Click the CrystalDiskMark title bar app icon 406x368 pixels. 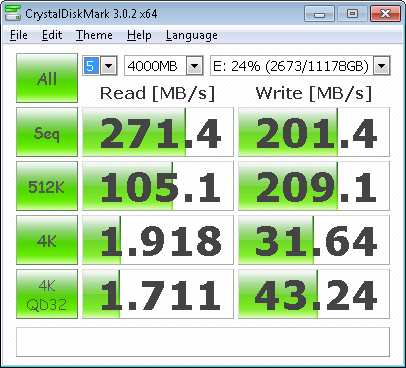coord(13,13)
